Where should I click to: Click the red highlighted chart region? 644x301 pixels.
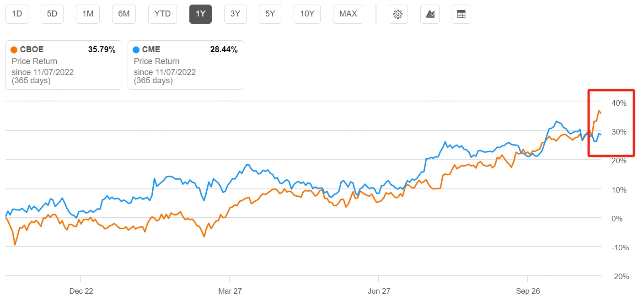tap(611, 123)
